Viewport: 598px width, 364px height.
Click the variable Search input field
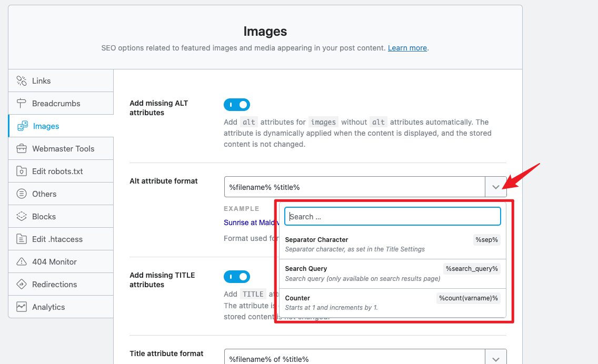[392, 216]
